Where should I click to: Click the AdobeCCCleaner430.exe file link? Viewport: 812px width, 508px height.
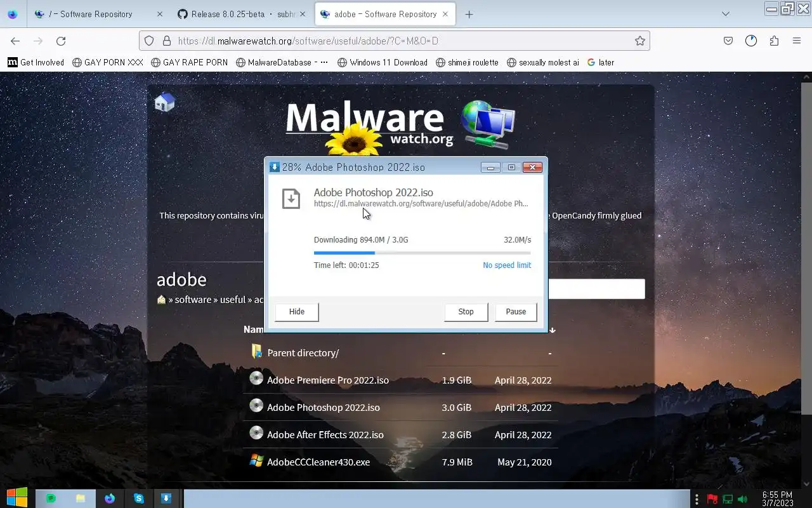coord(318,462)
